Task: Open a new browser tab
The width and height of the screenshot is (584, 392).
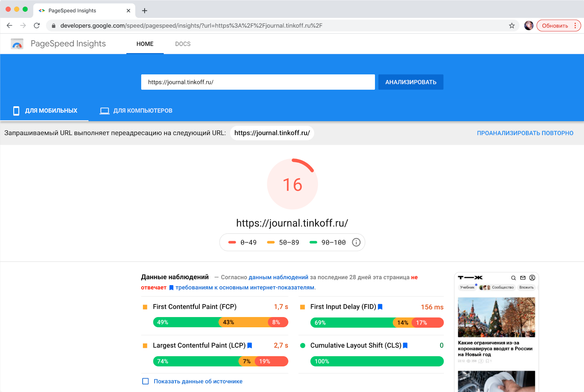Action: 144,11
